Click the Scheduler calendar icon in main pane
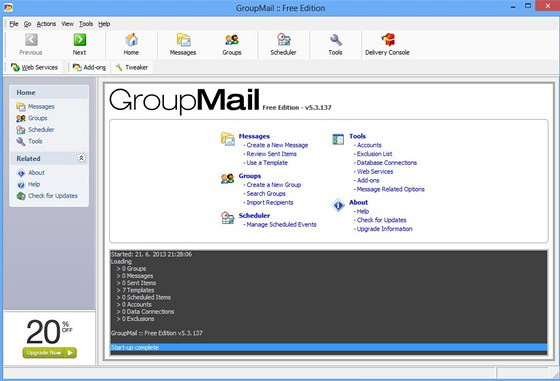 228,217
